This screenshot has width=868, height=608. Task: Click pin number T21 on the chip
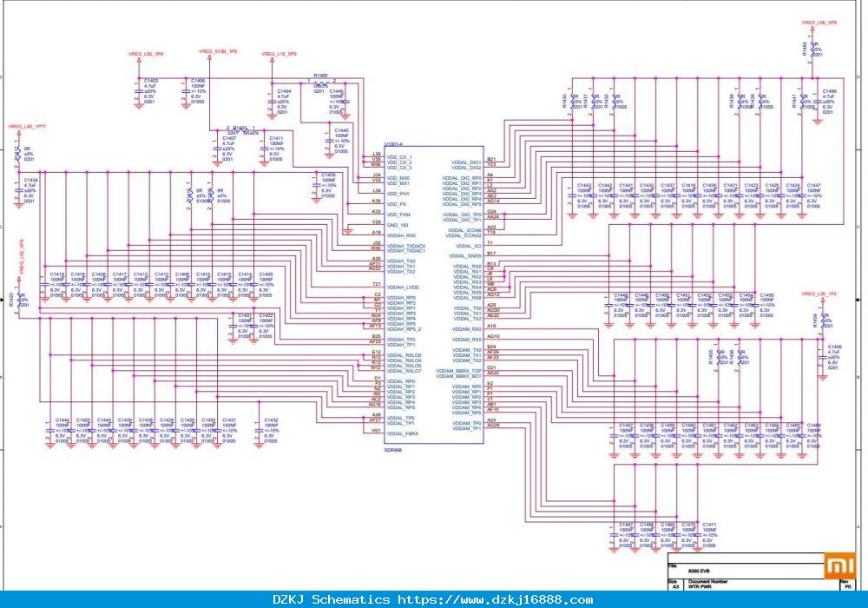coord(377,285)
